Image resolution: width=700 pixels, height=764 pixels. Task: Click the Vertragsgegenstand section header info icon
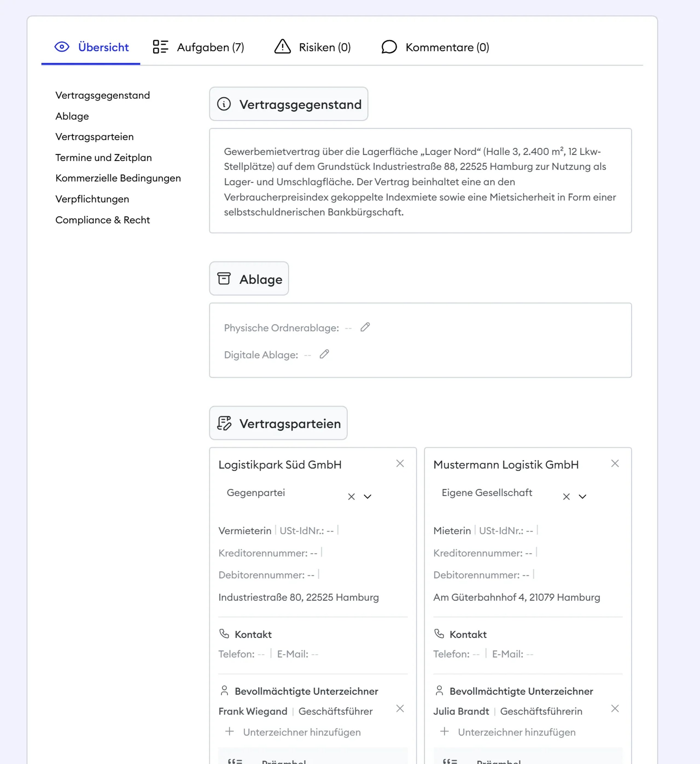224,104
